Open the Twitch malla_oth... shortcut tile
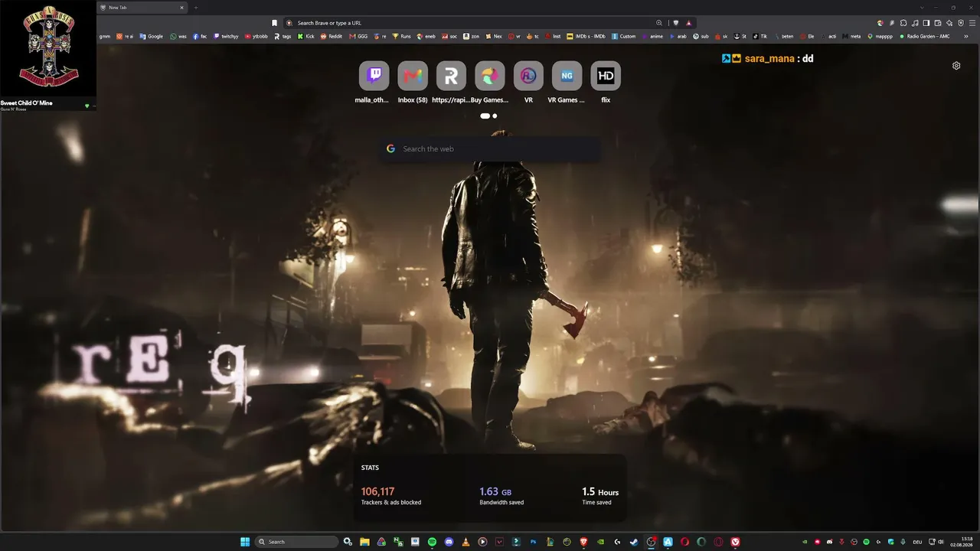The image size is (980, 551). [374, 76]
